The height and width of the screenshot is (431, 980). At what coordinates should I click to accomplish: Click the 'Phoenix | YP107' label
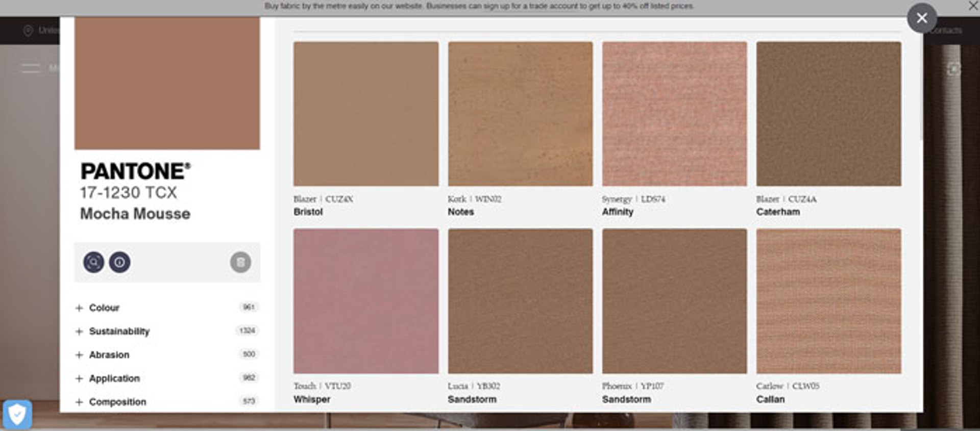[x=633, y=386]
